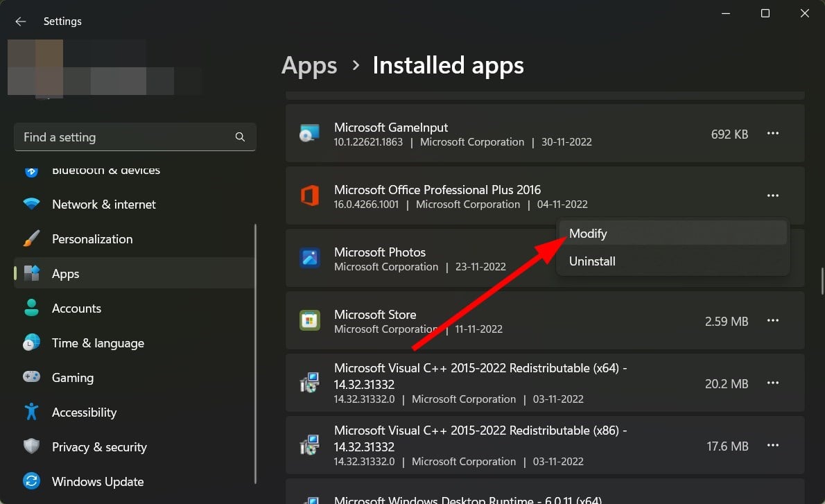Screen dimensions: 825x504
Task: Click the Microsoft Store app icon
Action: pos(309,321)
